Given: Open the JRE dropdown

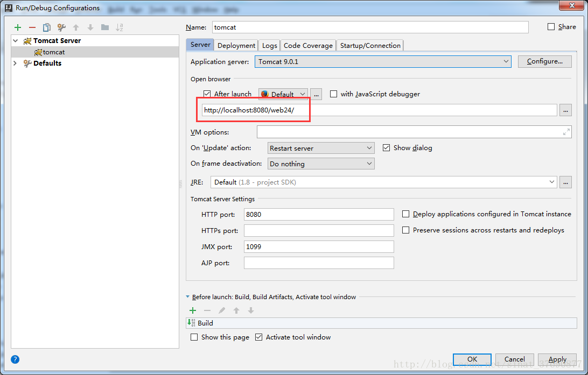Looking at the screenshot, I should coord(384,182).
